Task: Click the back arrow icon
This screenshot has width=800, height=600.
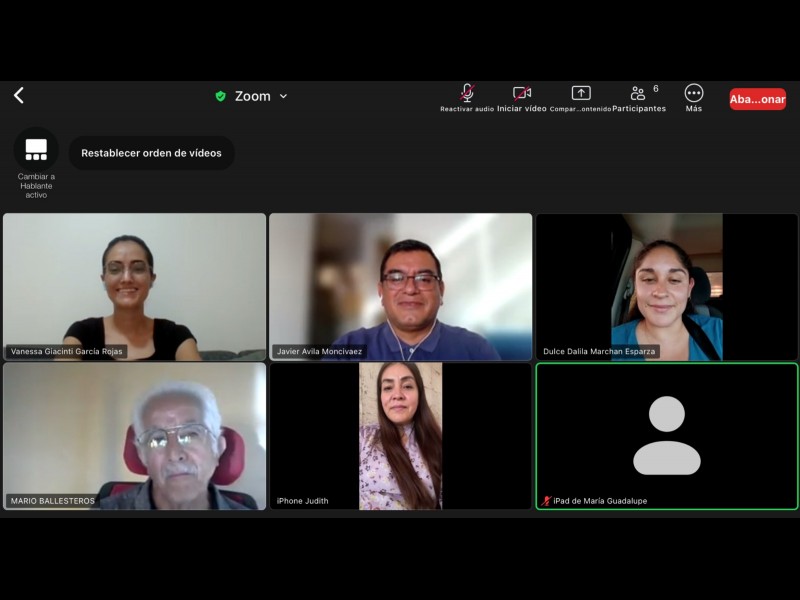Action: (18, 95)
